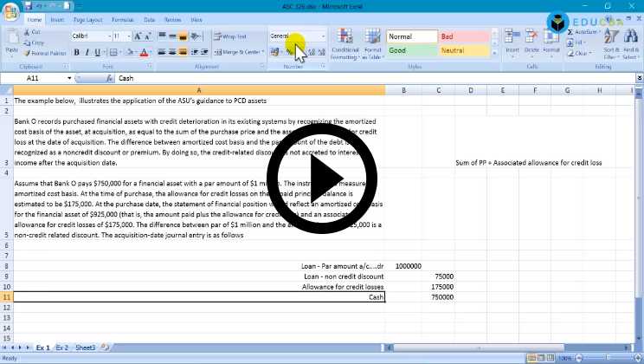644x364 pixels.
Task: Toggle Merge & Center on selection
Action: (x=238, y=52)
